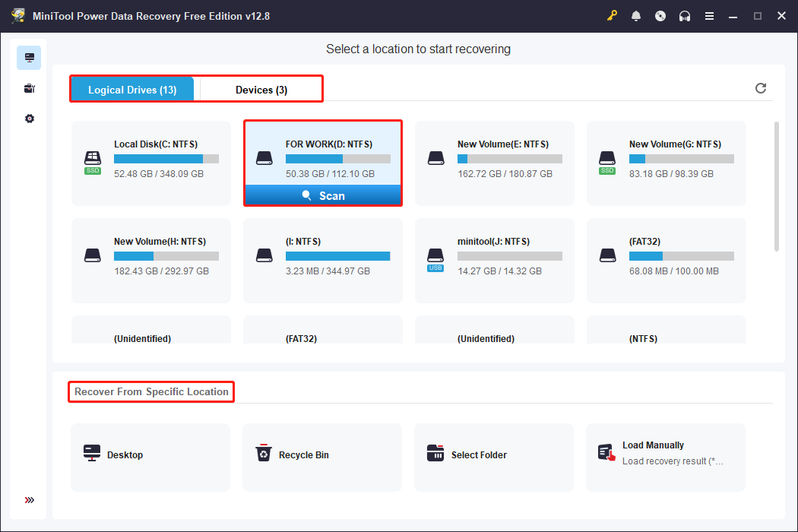Click Load Manually recovery result

click(666, 454)
